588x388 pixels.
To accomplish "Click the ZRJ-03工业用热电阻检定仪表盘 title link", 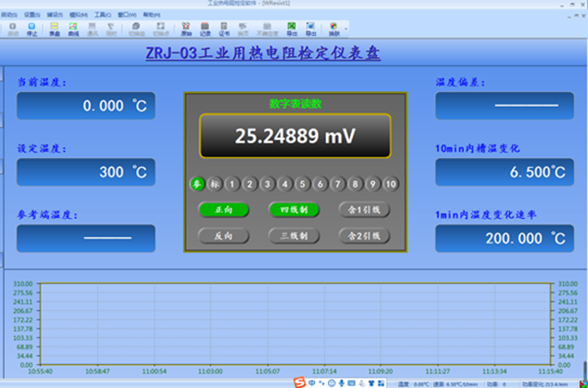I will pyautogui.click(x=264, y=53).
